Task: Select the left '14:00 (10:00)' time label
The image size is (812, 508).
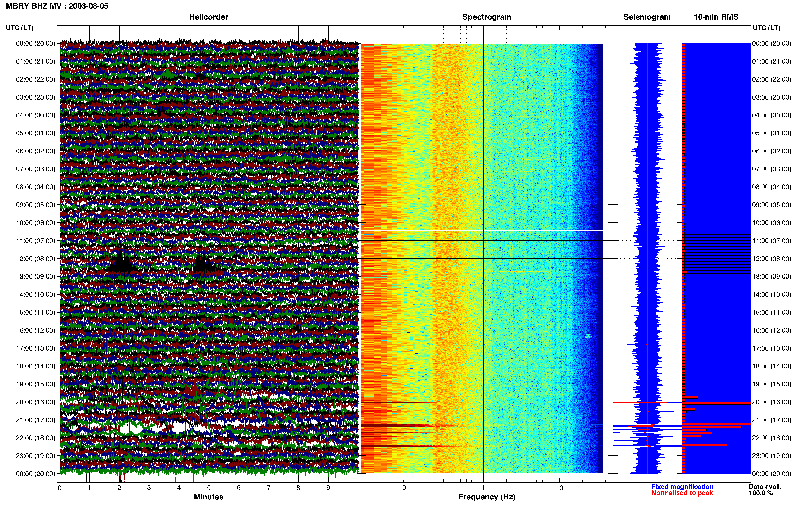Action: [x=36, y=295]
